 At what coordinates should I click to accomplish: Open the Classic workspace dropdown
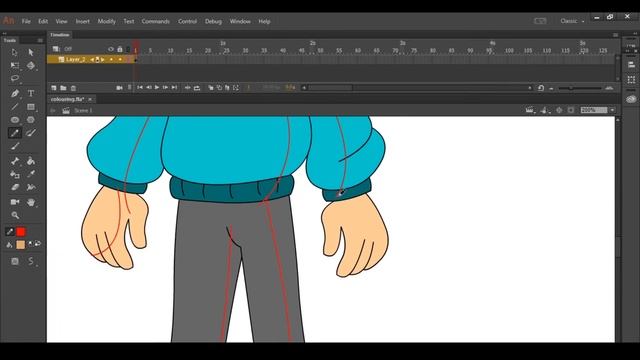[572, 21]
